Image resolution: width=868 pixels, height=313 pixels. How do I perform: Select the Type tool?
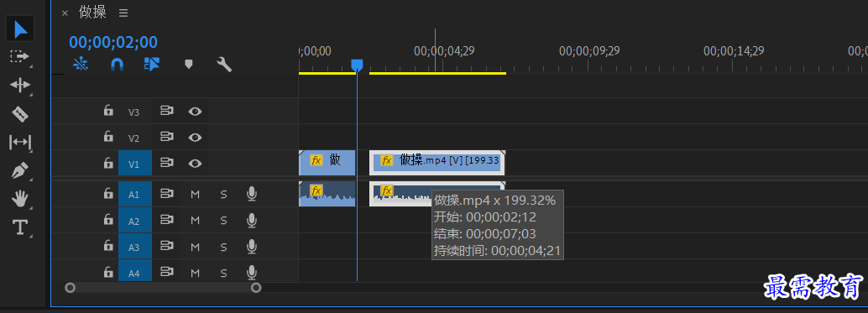click(x=20, y=227)
